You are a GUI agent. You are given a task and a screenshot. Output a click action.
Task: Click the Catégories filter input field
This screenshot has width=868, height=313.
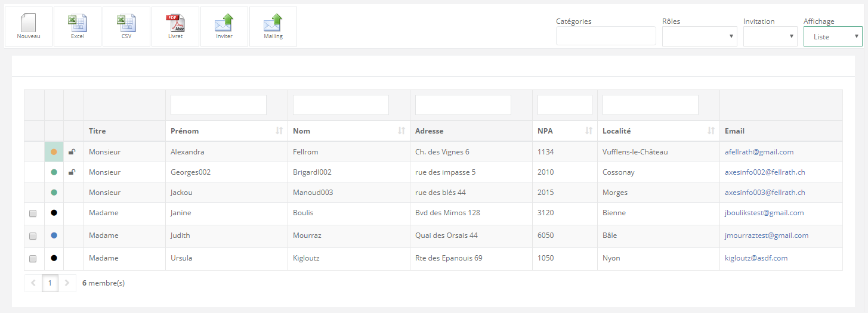point(606,36)
